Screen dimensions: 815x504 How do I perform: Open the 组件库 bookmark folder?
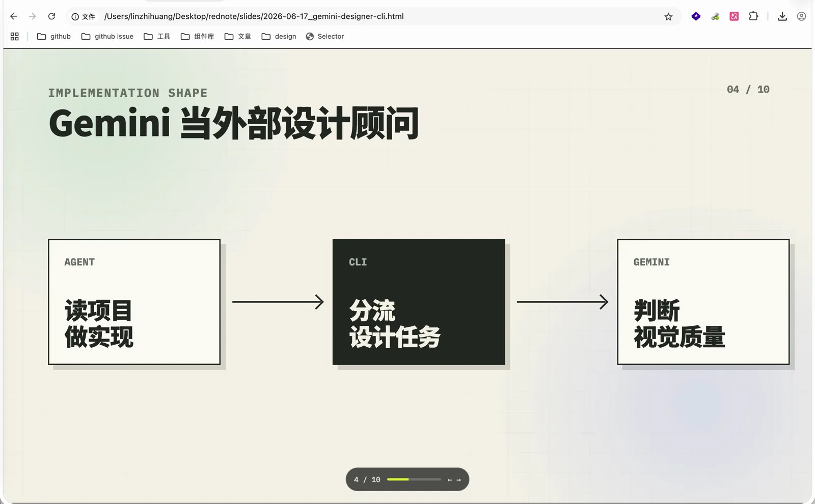198,37
